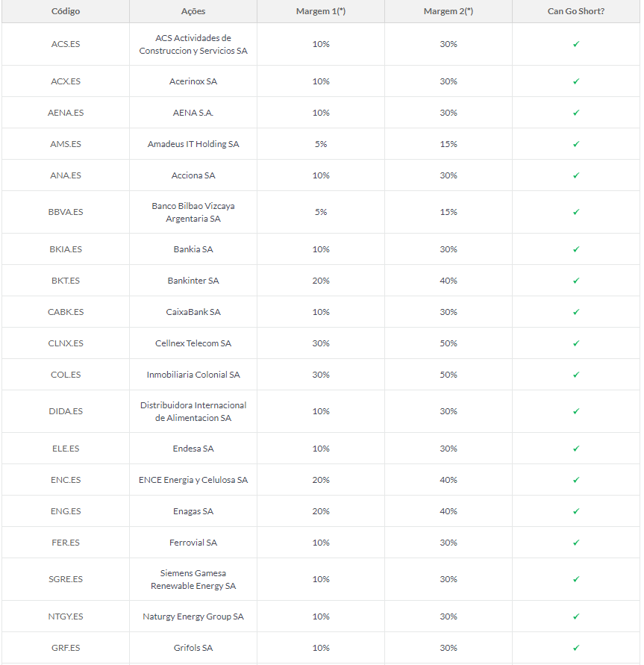The height and width of the screenshot is (665, 644).
Task: Click the checkmark beside Bankinter SA
Action: pyautogui.click(x=576, y=281)
